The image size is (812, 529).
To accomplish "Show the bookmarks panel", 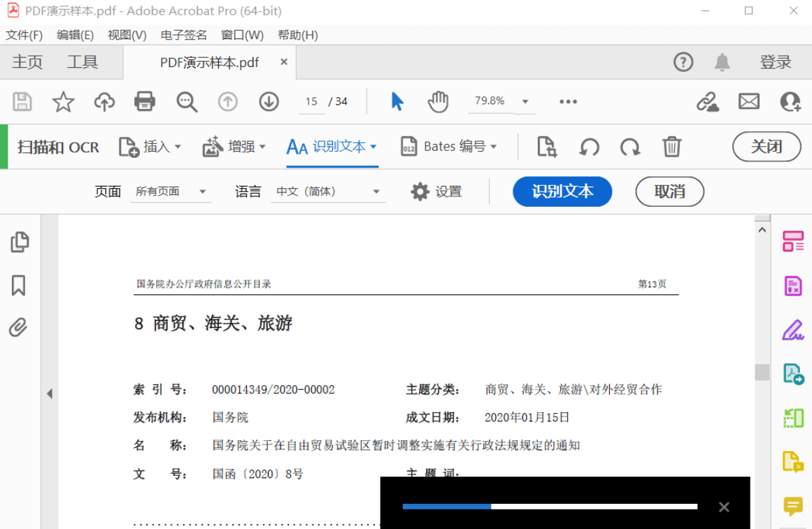I will point(19,285).
